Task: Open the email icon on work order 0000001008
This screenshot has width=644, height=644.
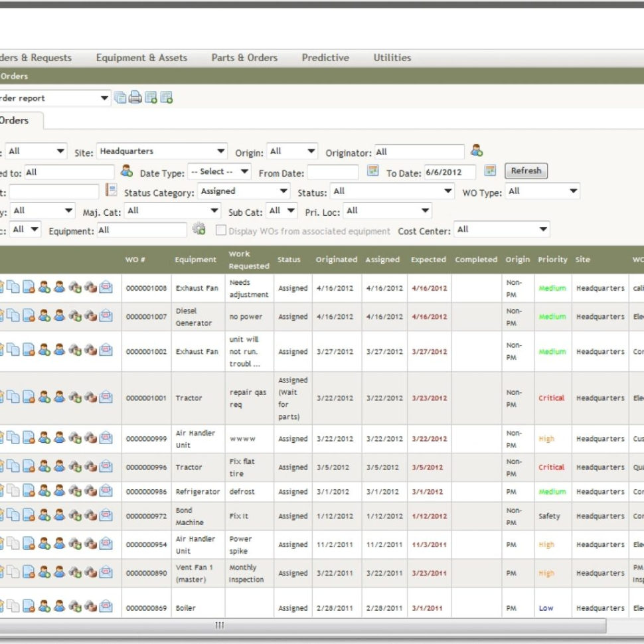Action: click(107, 287)
